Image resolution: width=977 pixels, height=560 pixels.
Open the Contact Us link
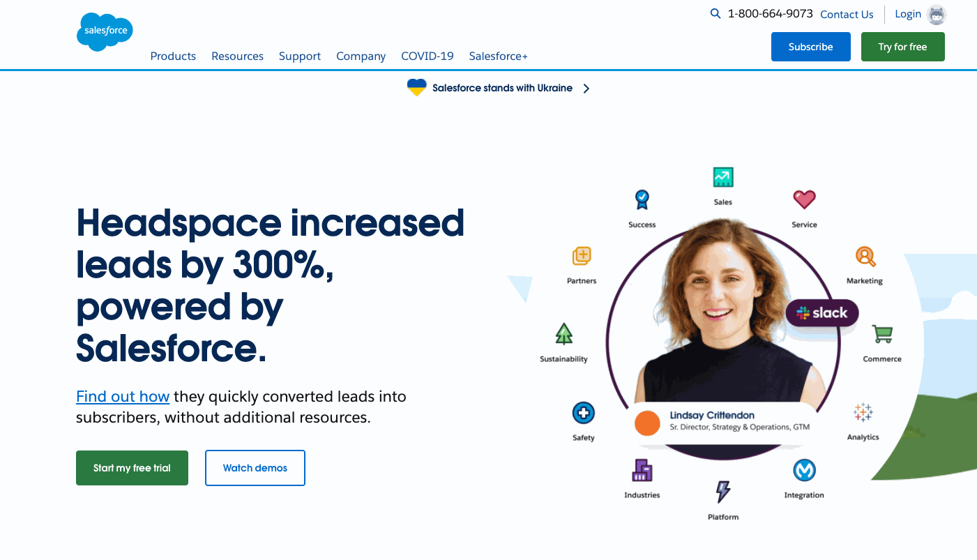(x=847, y=14)
